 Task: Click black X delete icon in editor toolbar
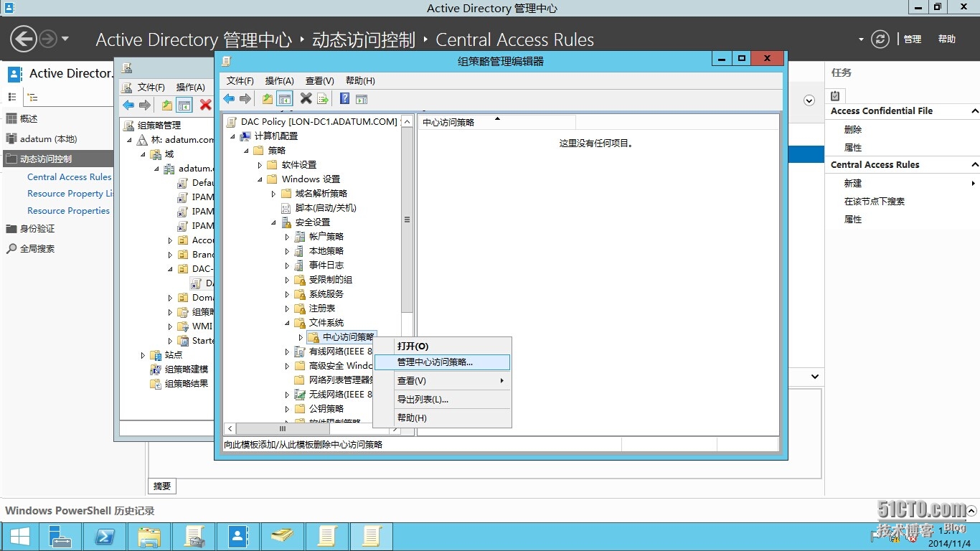click(306, 99)
